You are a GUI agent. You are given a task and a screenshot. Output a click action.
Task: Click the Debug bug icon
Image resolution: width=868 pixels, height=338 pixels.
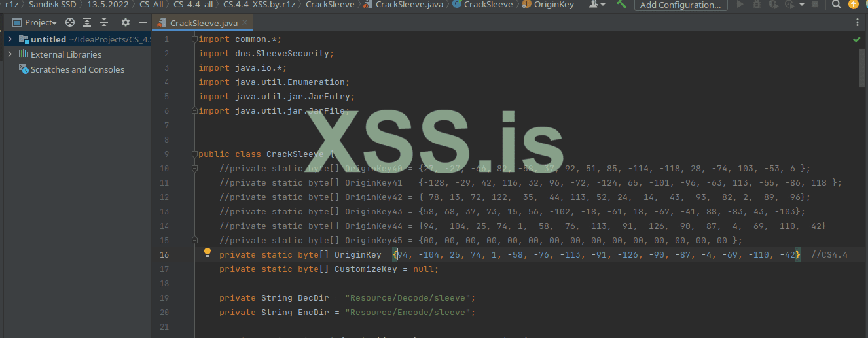[x=757, y=5]
